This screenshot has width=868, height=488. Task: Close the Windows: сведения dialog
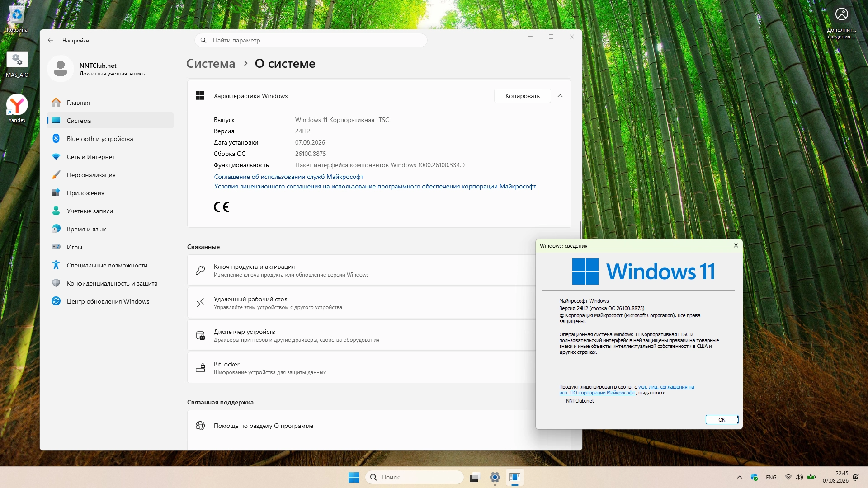pyautogui.click(x=736, y=245)
